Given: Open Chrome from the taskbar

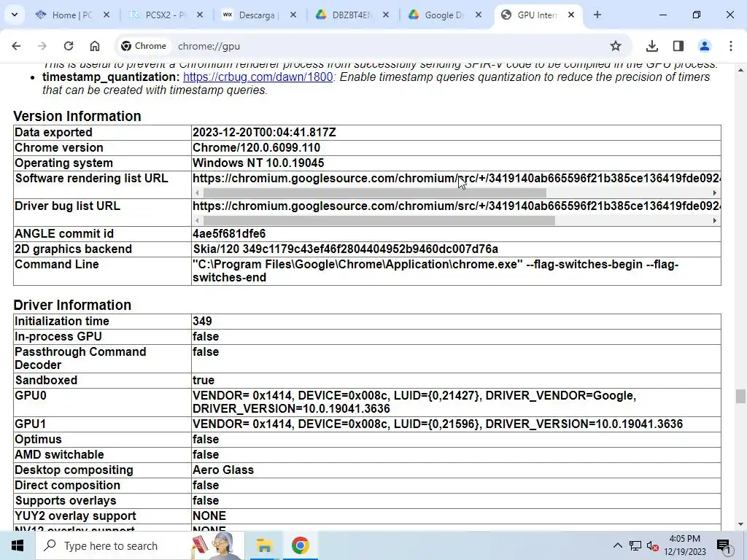Looking at the screenshot, I should tap(300, 545).
